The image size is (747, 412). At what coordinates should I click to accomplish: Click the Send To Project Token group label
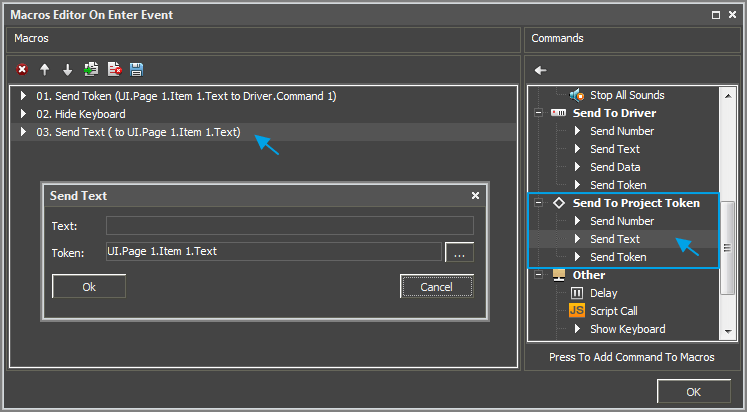pyautogui.click(x=636, y=203)
